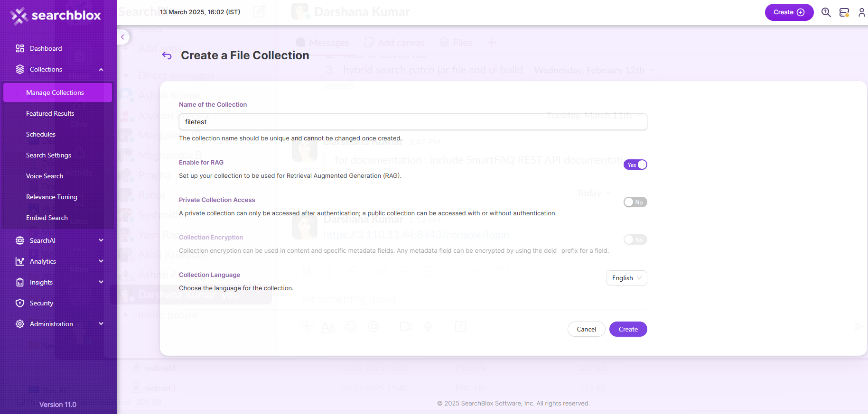Click the Collections stack icon
Image resolution: width=868 pixels, height=414 pixels.
[x=20, y=69]
